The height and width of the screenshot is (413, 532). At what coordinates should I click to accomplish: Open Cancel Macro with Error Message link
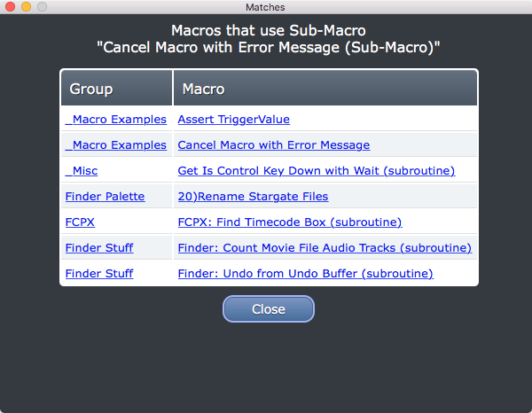(274, 145)
